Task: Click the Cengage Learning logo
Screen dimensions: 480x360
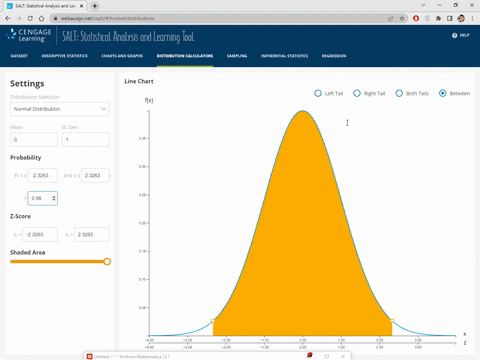Action: pos(29,35)
